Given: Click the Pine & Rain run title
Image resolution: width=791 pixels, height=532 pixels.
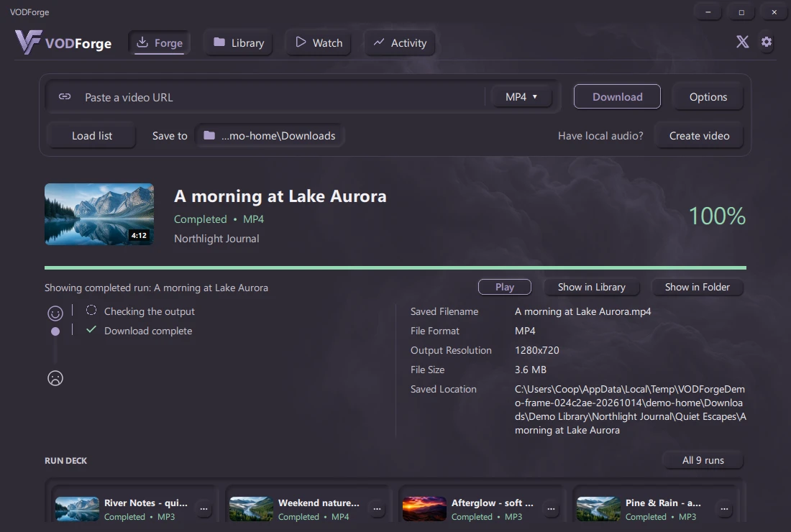Looking at the screenshot, I should click(x=663, y=503).
